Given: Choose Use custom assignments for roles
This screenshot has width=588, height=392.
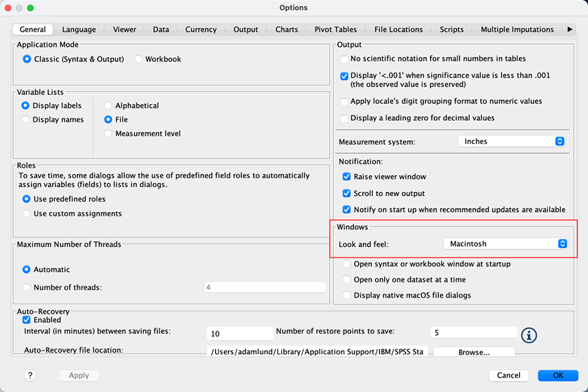Looking at the screenshot, I should click(x=26, y=212).
